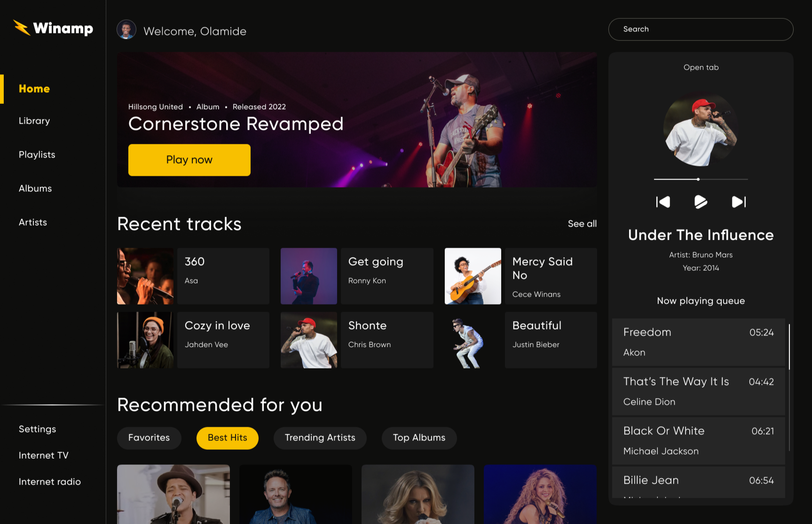Screen dimensions: 812x524
Task: Click the Recommended for you heading
Action: pos(220,405)
